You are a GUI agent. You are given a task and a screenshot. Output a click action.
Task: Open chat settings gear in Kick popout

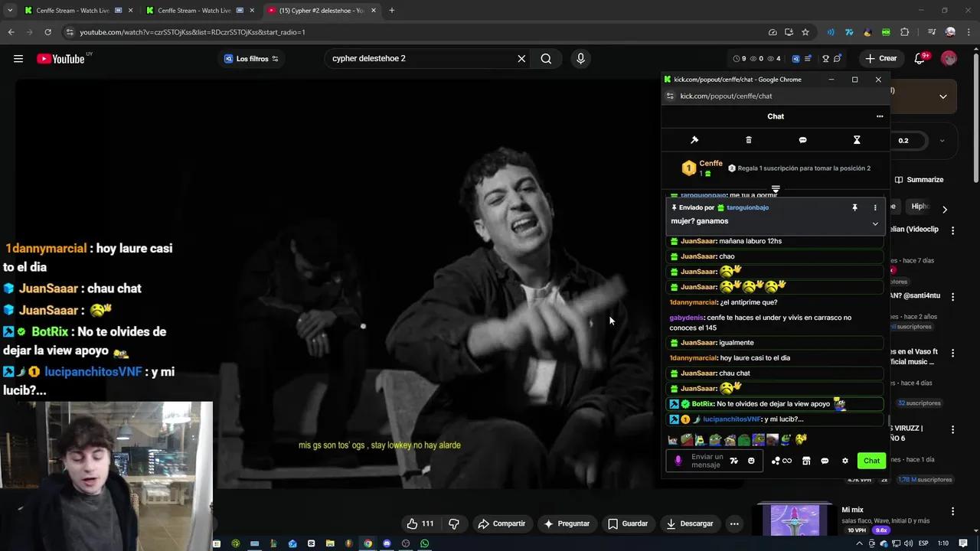point(845,461)
